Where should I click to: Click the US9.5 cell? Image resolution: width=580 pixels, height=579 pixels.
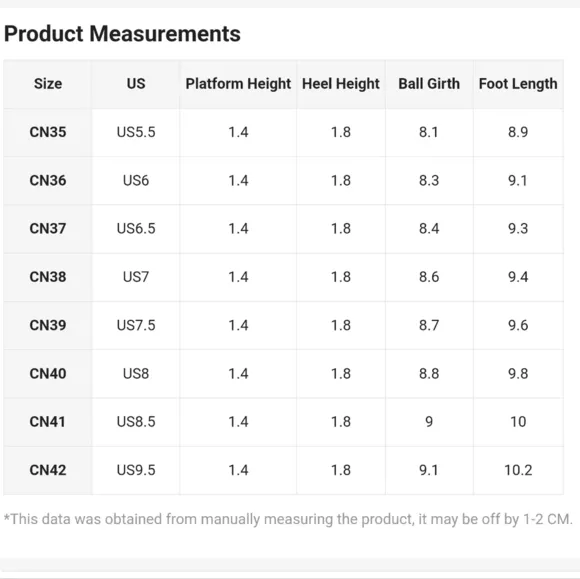pos(136,470)
